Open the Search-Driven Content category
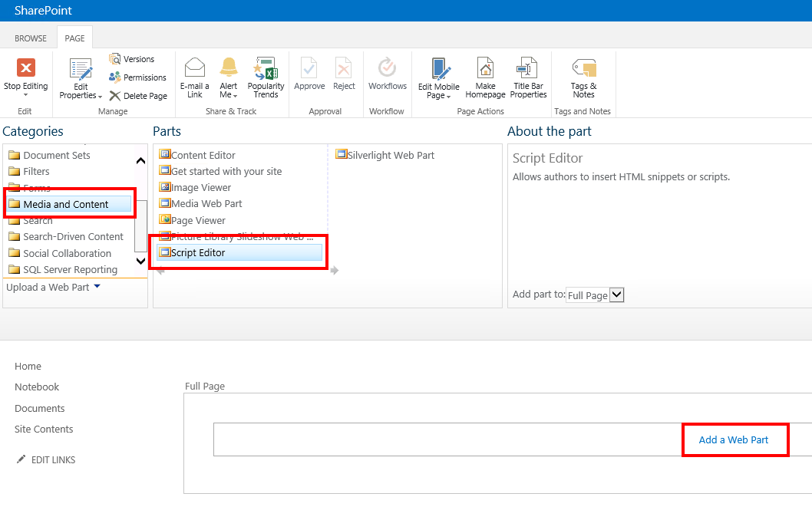This screenshot has width=812, height=520. point(66,236)
